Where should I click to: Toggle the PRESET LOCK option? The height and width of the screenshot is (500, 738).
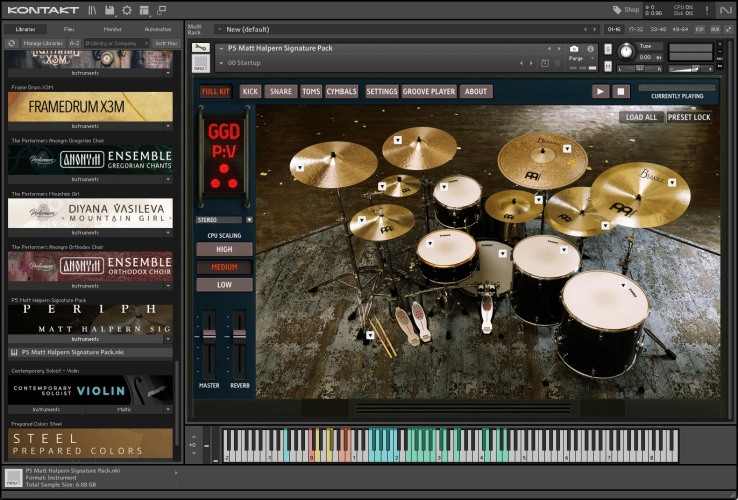[x=689, y=117]
